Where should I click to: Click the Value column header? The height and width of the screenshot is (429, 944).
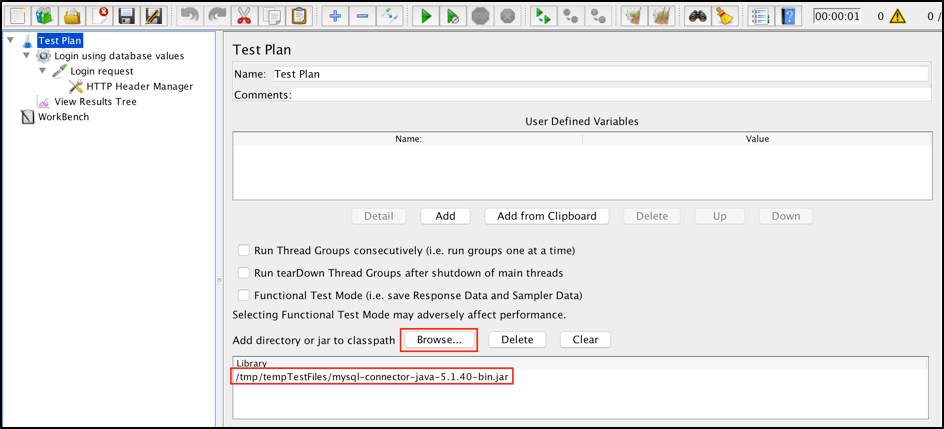coord(757,139)
